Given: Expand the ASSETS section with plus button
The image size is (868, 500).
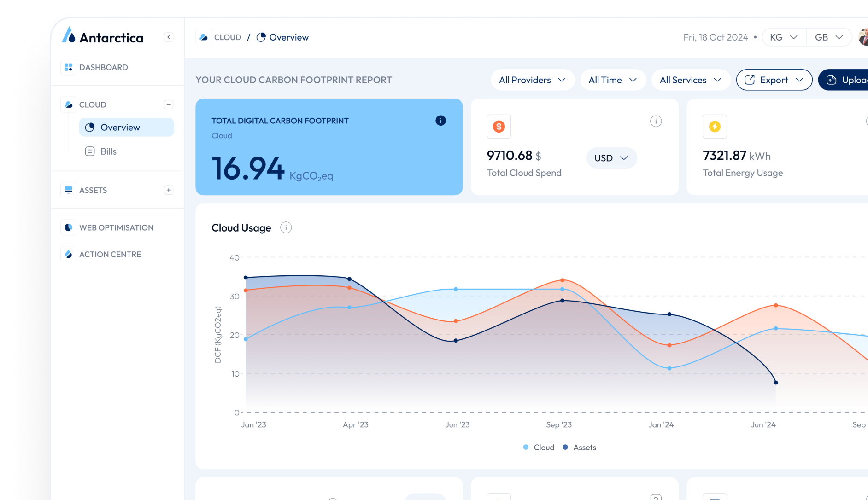Looking at the screenshot, I should click(x=169, y=190).
